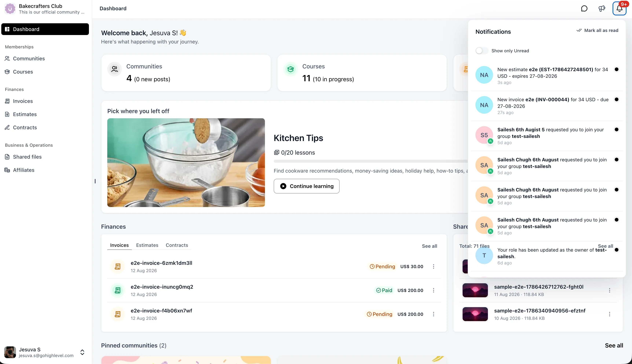This screenshot has width=632, height=364.
Task: Switch to the Contracts tab in Finances
Action: 177,245
